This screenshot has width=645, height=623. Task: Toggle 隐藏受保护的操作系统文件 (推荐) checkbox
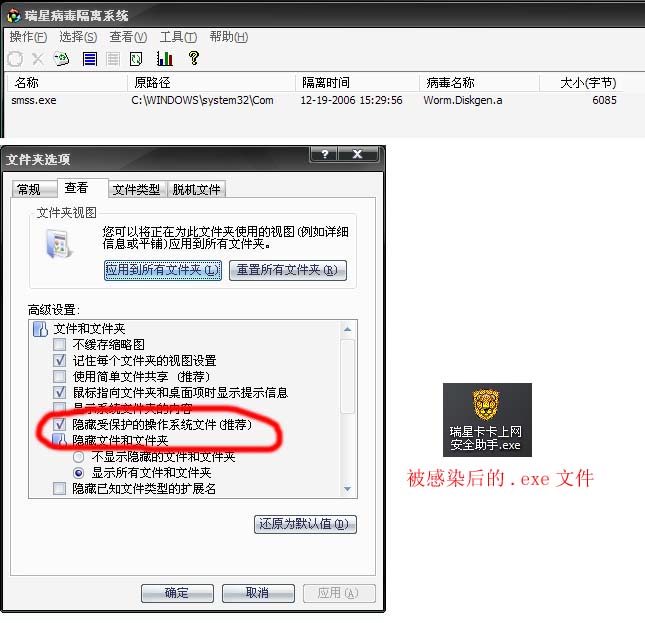pyautogui.click(x=59, y=424)
